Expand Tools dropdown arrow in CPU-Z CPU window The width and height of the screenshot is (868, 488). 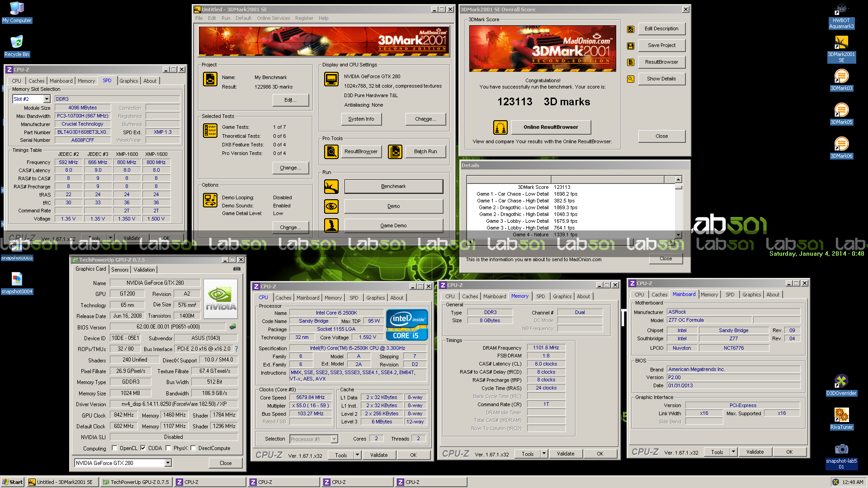pyautogui.click(x=357, y=455)
